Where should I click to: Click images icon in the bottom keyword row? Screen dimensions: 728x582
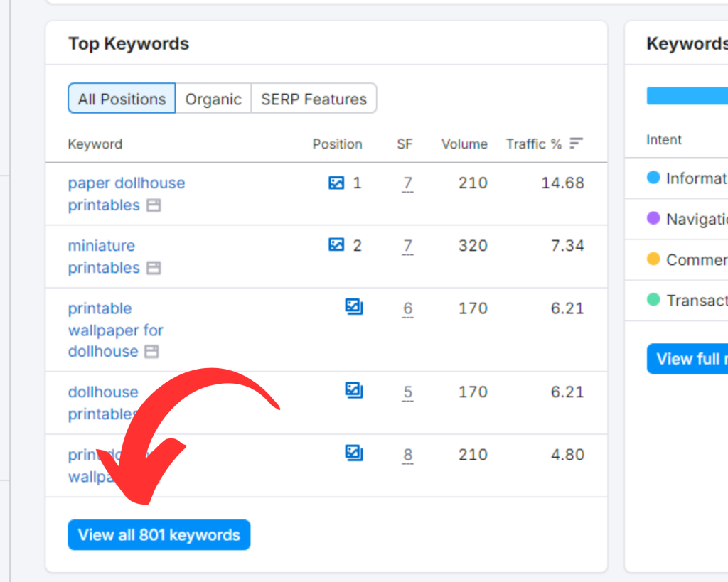pyautogui.click(x=354, y=453)
